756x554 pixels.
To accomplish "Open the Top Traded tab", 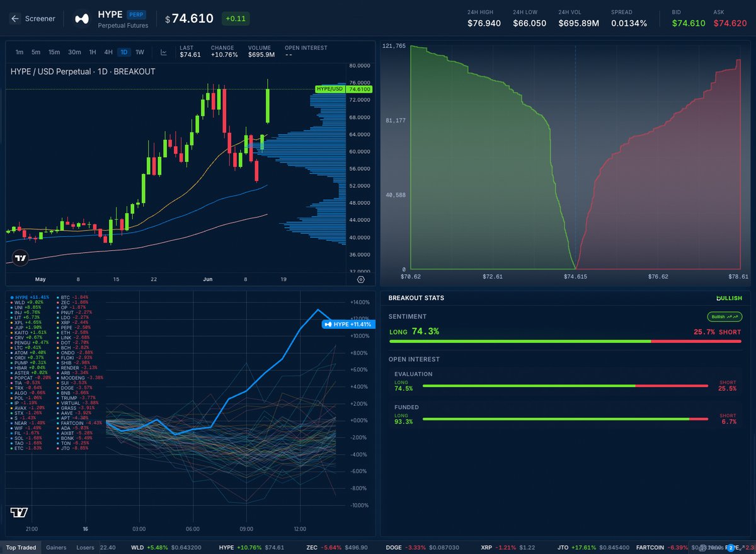I will [21, 548].
